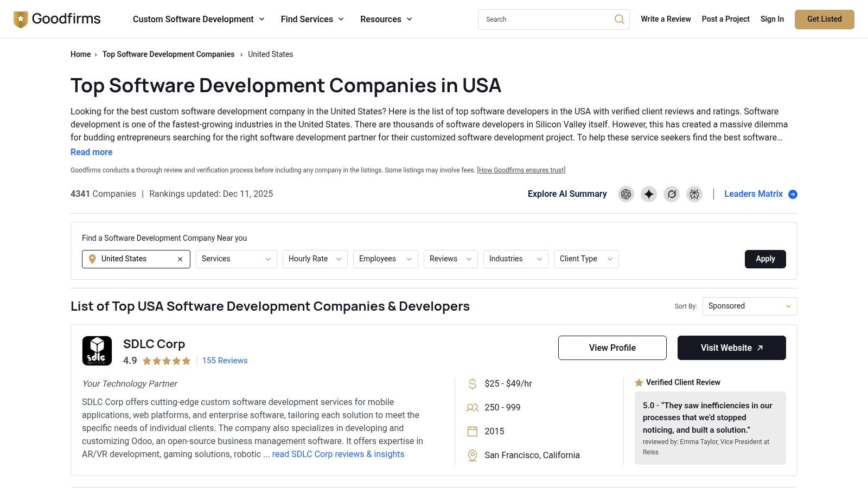Image resolution: width=868 pixels, height=488 pixels.
Task: Open the Sort By Sponsored dropdown
Action: [x=749, y=306]
